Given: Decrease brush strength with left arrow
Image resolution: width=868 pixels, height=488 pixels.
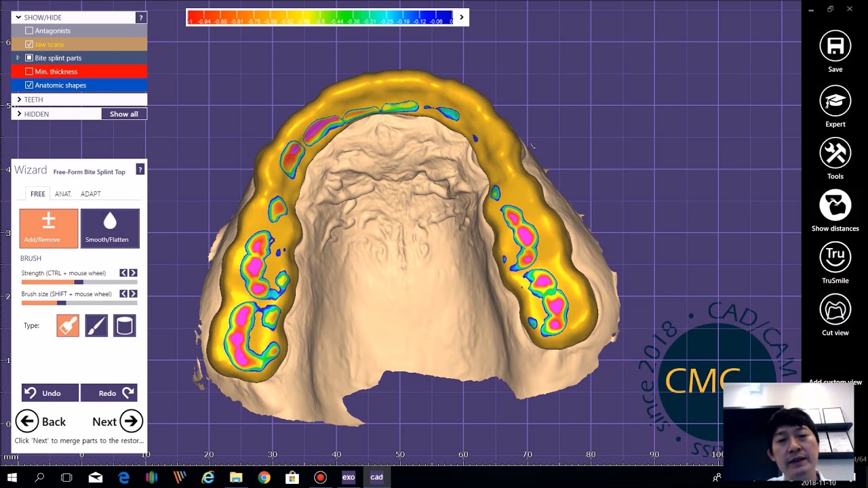Looking at the screenshot, I should pos(123,272).
